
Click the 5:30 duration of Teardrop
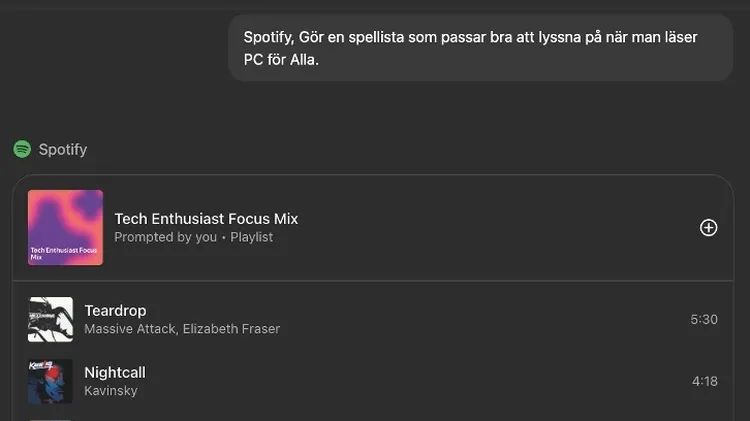tap(703, 320)
